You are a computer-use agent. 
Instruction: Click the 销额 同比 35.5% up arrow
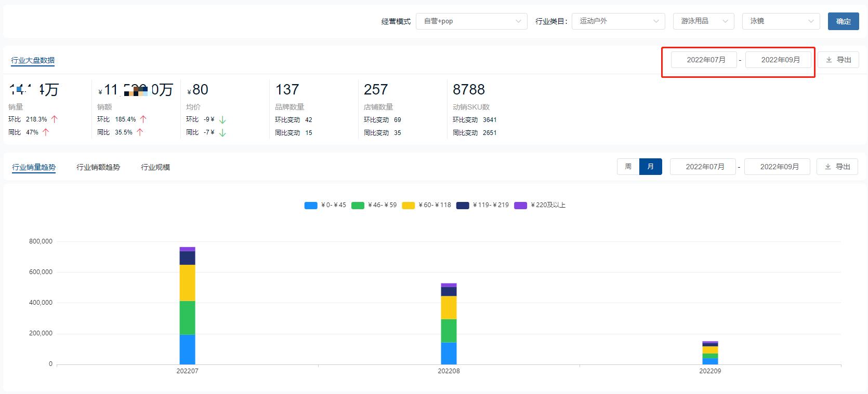point(140,132)
